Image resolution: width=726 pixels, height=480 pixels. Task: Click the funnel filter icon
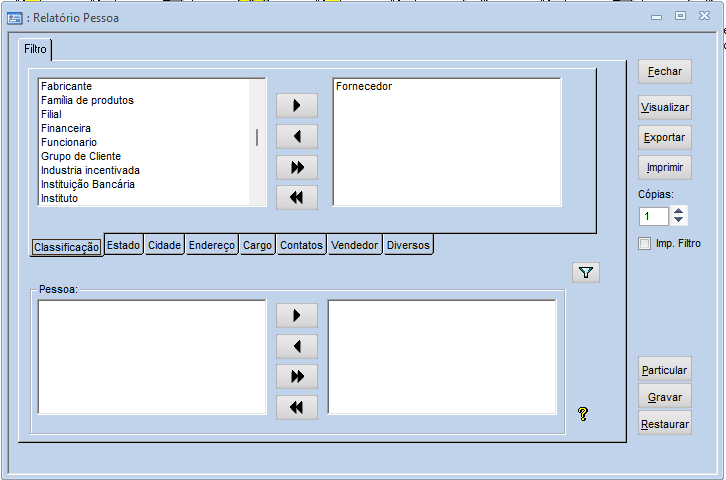pyautogui.click(x=586, y=272)
